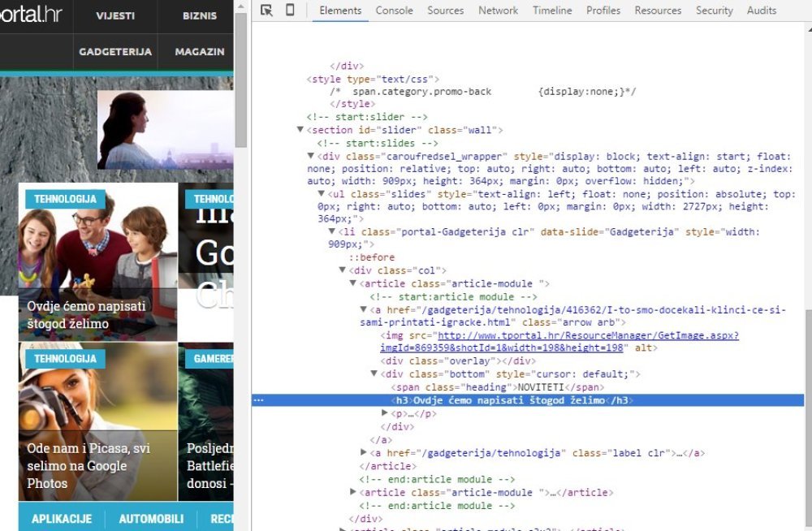Open GADGETERIJA in the site navigation
812x531 pixels.
pyautogui.click(x=115, y=52)
